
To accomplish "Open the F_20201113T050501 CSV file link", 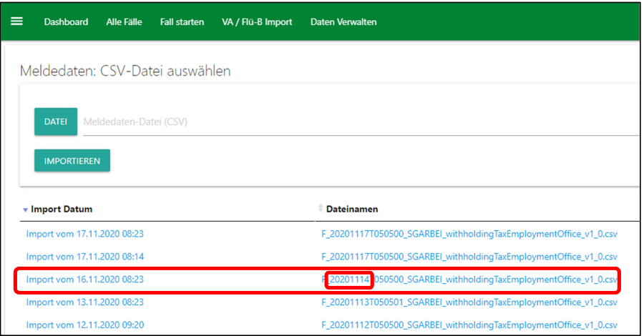I will (469, 302).
